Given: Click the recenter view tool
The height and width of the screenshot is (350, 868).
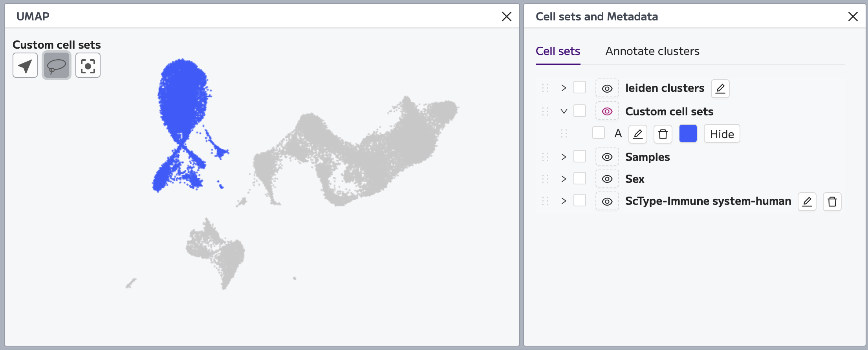Looking at the screenshot, I should [x=88, y=66].
